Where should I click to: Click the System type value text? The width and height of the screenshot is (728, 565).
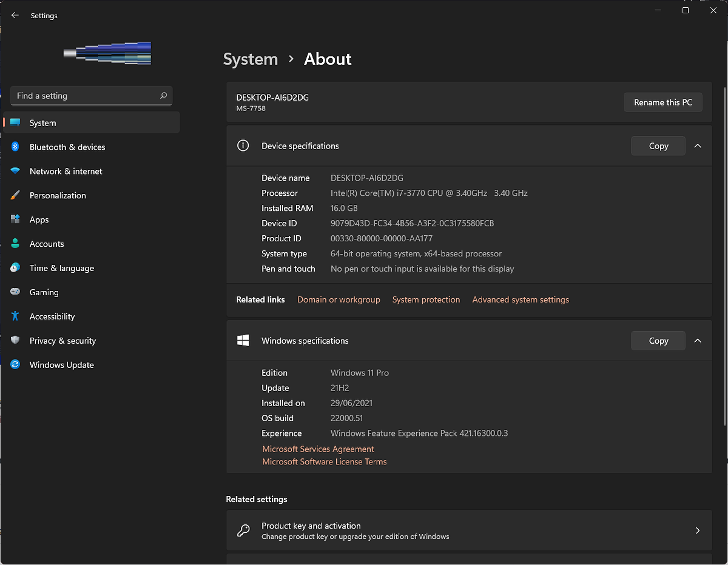click(416, 254)
